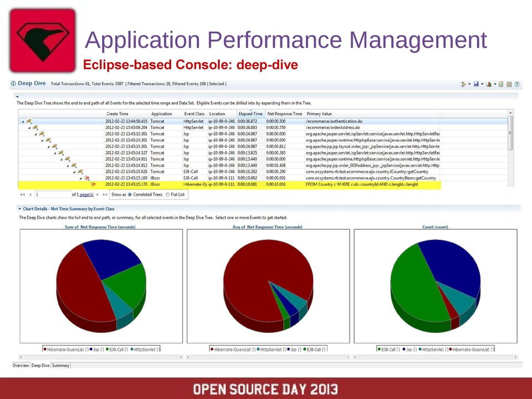Sort by Event Class column header

(195, 114)
